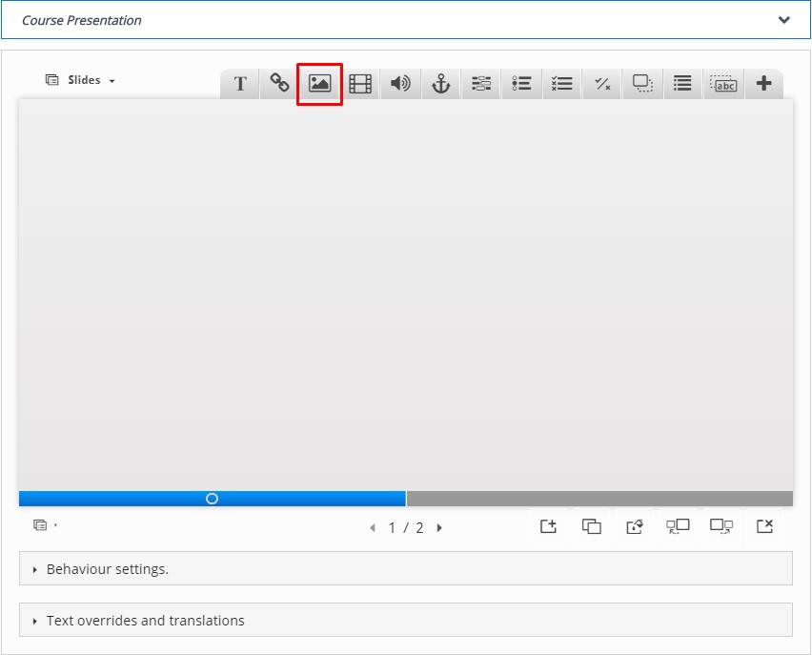Insert an image using Image icon
Screen dimensions: 812x655
[x=319, y=84]
